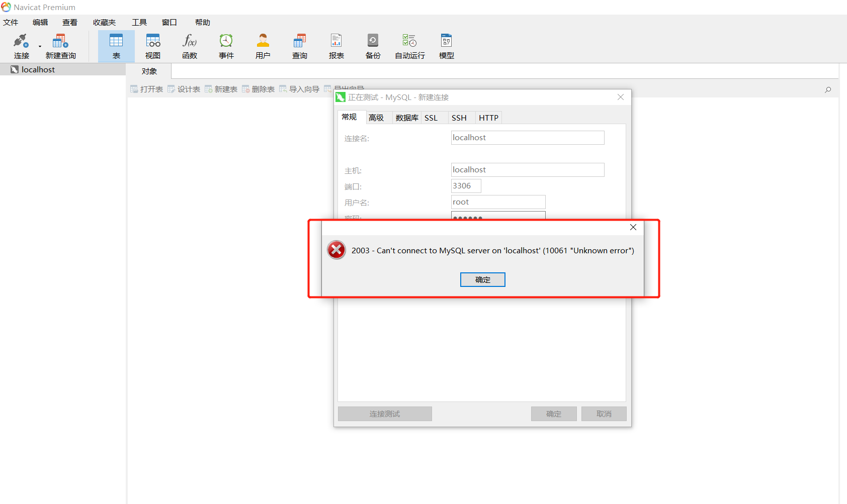Close the 新建连接 dialog window
Image resolution: width=847 pixels, height=504 pixels.
click(621, 97)
